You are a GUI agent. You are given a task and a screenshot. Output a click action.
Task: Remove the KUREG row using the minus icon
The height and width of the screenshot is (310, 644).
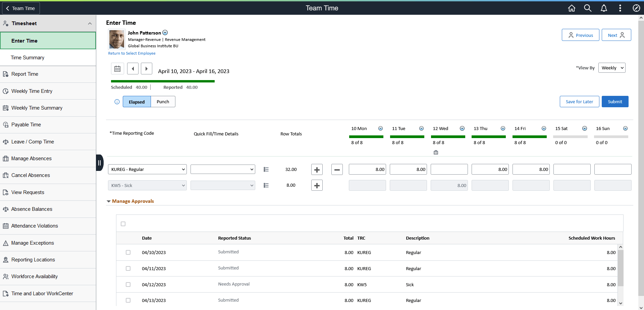337,169
